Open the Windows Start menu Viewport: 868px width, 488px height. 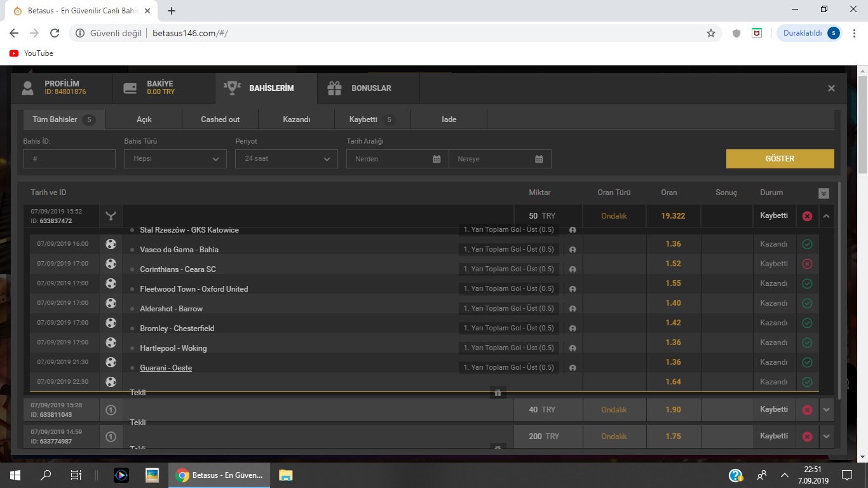pyautogui.click(x=15, y=475)
